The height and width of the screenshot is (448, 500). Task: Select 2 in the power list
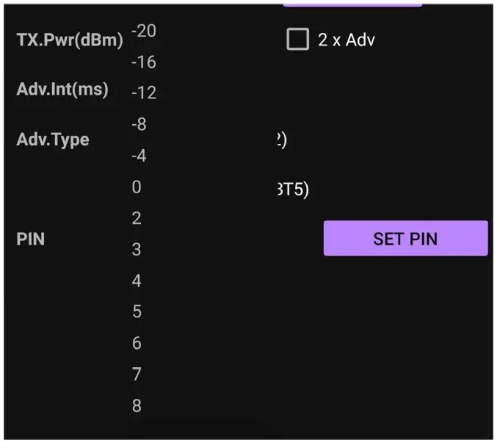click(x=137, y=218)
